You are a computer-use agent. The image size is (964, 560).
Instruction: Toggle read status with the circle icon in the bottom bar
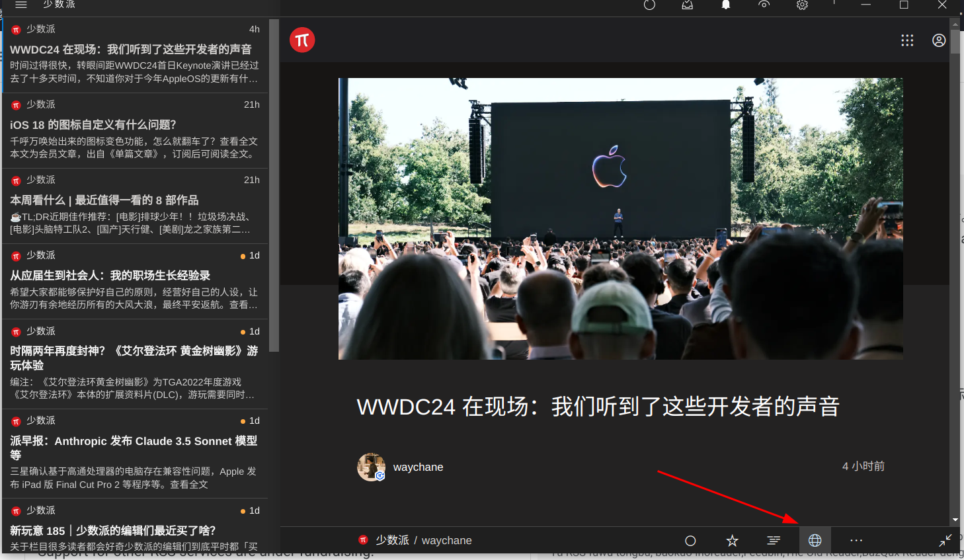(x=690, y=541)
